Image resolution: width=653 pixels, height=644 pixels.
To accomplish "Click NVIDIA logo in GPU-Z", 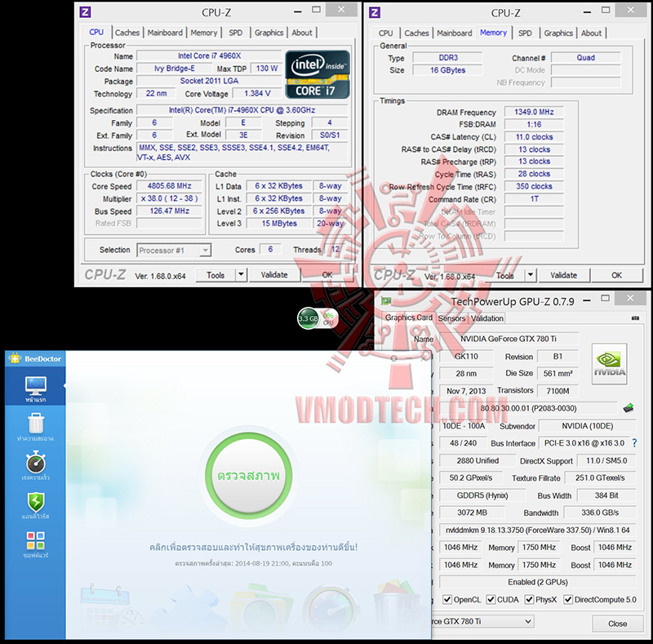I will pyautogui.click(x=609, y=364).
